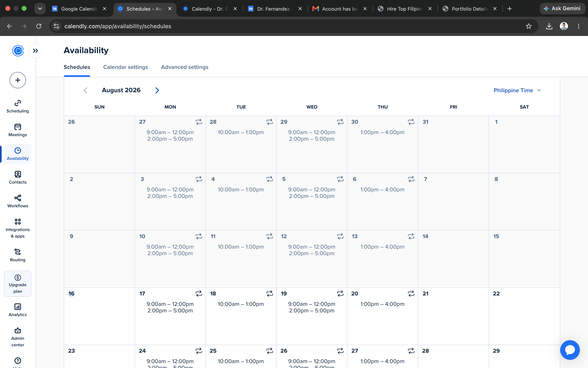The image size is (588, 368).
Task: Switch to the Calendar settings tab
Action: [x=125, y=67]
